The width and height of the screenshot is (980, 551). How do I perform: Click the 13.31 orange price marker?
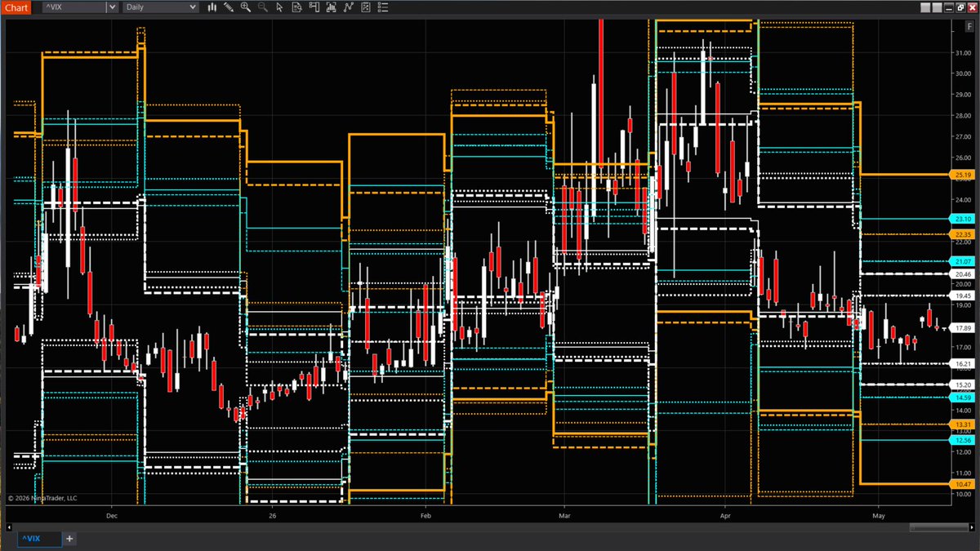(962, 424)
